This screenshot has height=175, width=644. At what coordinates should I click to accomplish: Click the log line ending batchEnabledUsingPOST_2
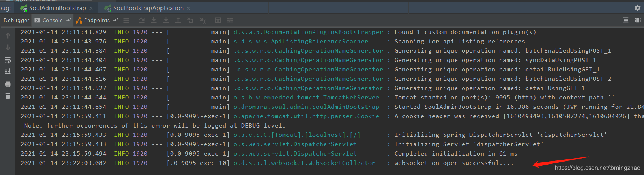(x=316, y=79)
